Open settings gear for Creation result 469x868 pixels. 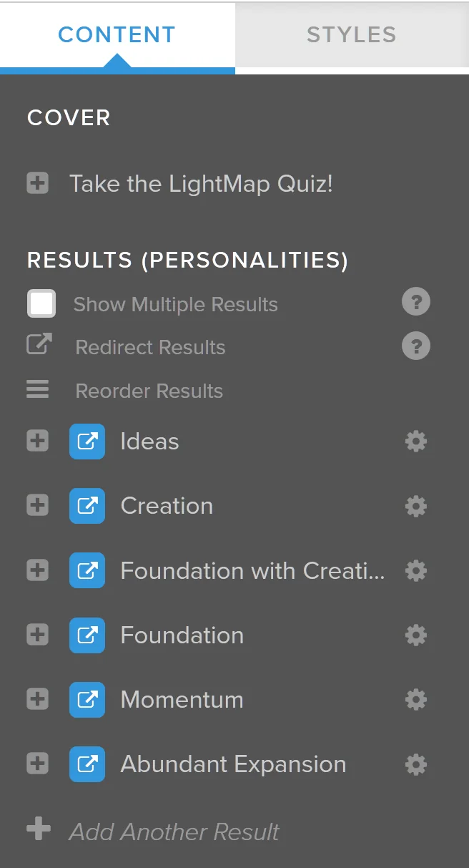point(416,507)
